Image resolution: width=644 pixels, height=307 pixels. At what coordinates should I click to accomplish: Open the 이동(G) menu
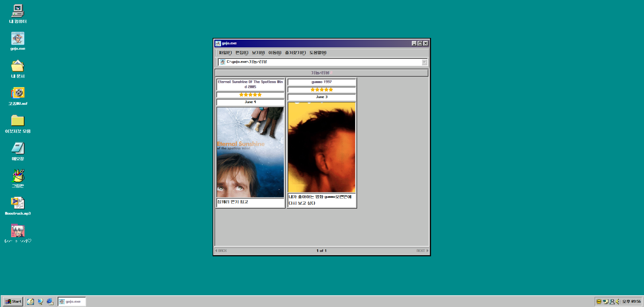[275, 53]
